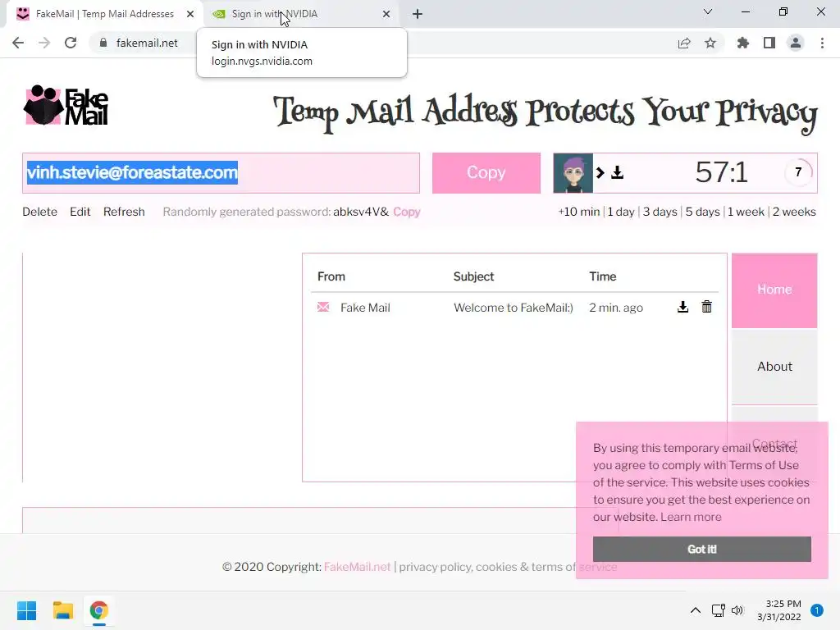The image size is (840, 630).
Task: Set expiry to 2 weeks
Action: click(794, 212)
